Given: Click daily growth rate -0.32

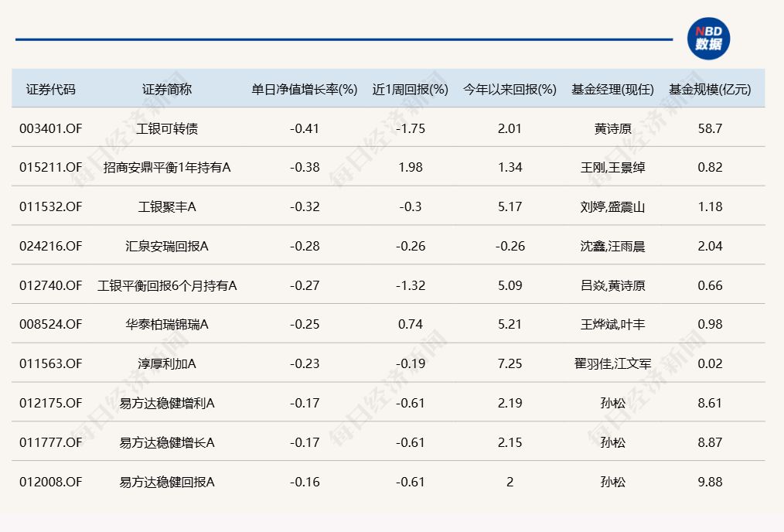Looking at the screenshot, I should click(x=305, y=206).
